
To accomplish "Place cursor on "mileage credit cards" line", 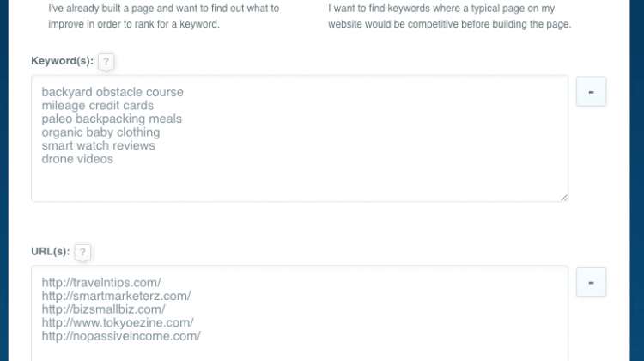I will point(97,106).
